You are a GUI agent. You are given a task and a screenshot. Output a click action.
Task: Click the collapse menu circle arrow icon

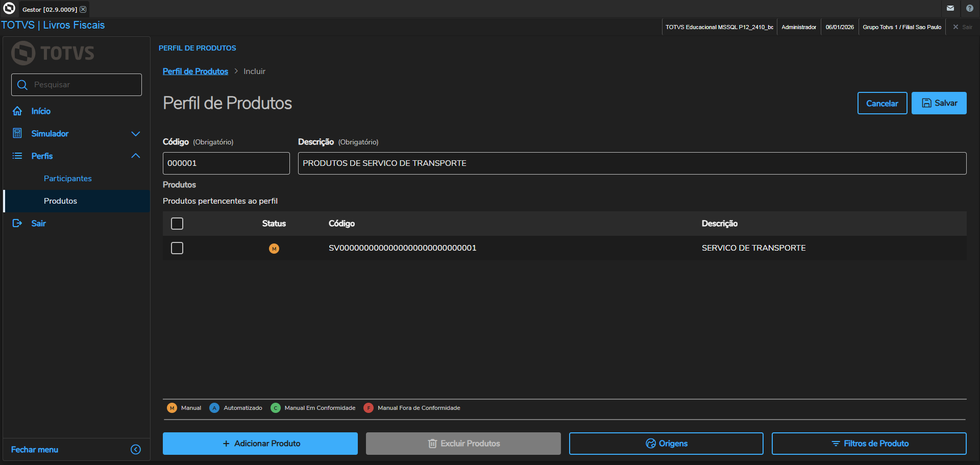tap(136, 449)
